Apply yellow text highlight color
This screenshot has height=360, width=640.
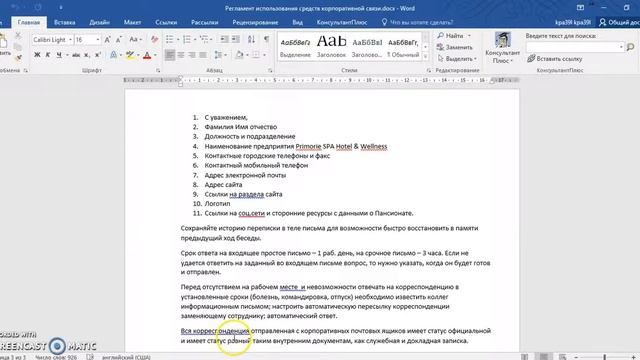click(130, 55)
